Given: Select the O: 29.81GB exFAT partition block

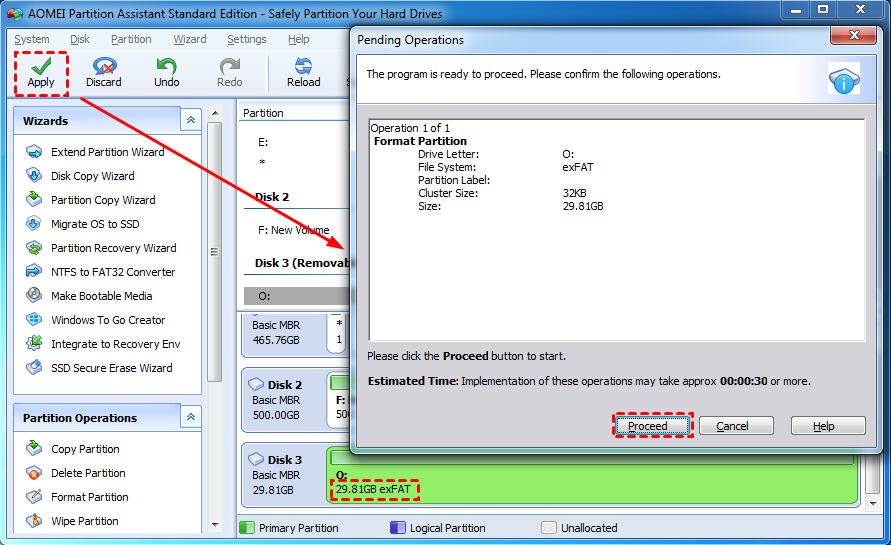Looking at the screenshot, I should tap(592, 475).
